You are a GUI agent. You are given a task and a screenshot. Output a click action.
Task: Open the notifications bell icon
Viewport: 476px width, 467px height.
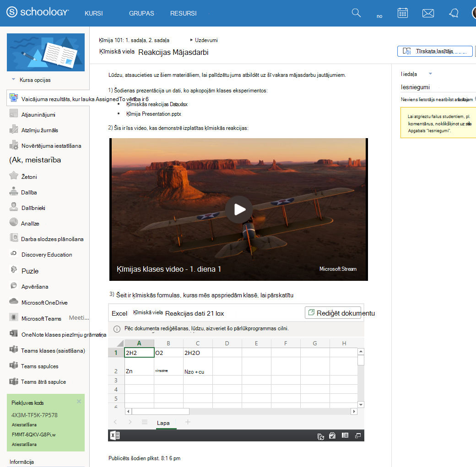454,13
